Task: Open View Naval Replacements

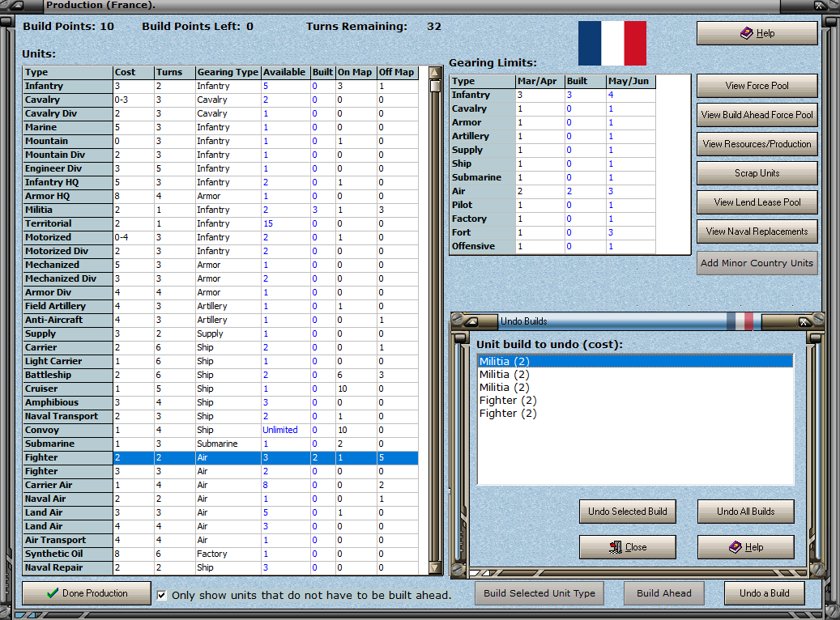Action: click(757, 231)
